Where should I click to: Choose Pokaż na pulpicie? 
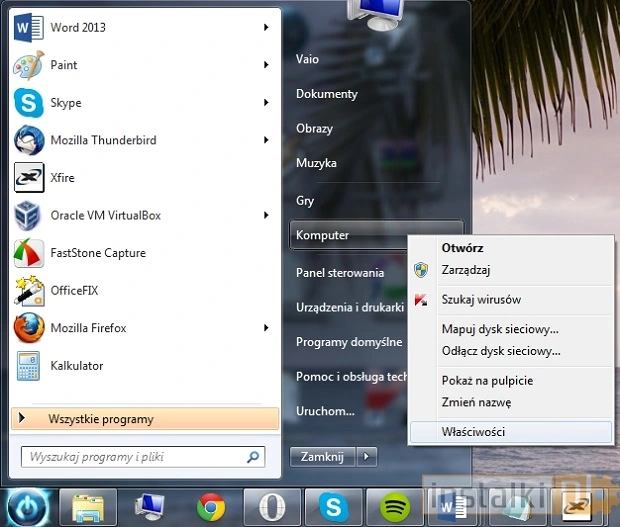click(511, 380)
